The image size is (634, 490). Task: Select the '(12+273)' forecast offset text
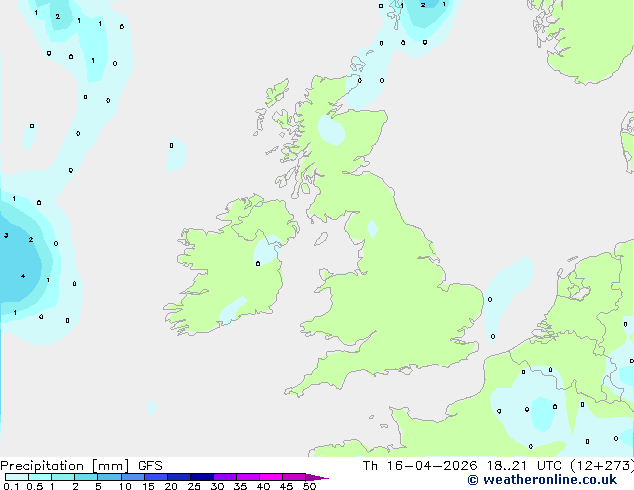(602, 466)
